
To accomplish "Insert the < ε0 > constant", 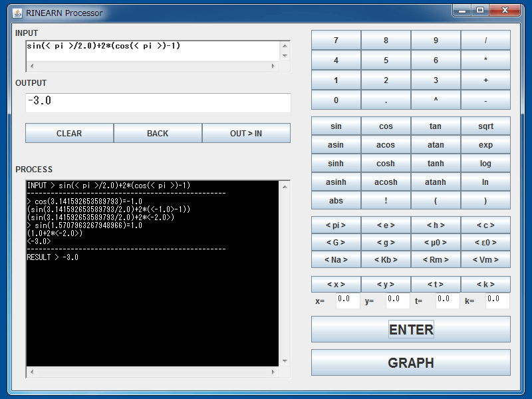I will pos(485,243).
